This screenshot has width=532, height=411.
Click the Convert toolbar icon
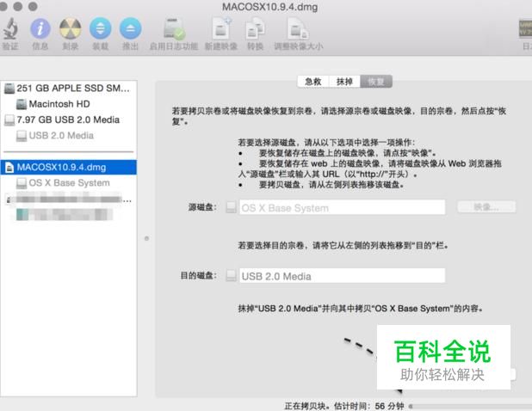tap(255, 28)
